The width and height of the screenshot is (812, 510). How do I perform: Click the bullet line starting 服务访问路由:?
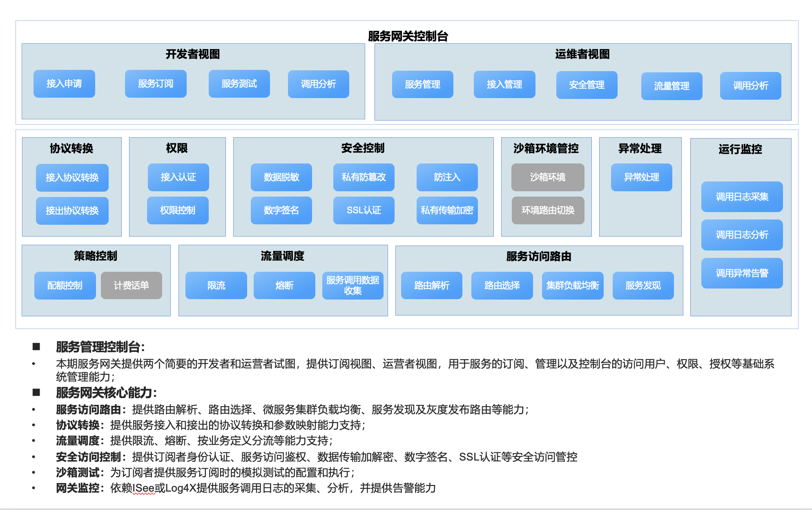click(292, 409)
